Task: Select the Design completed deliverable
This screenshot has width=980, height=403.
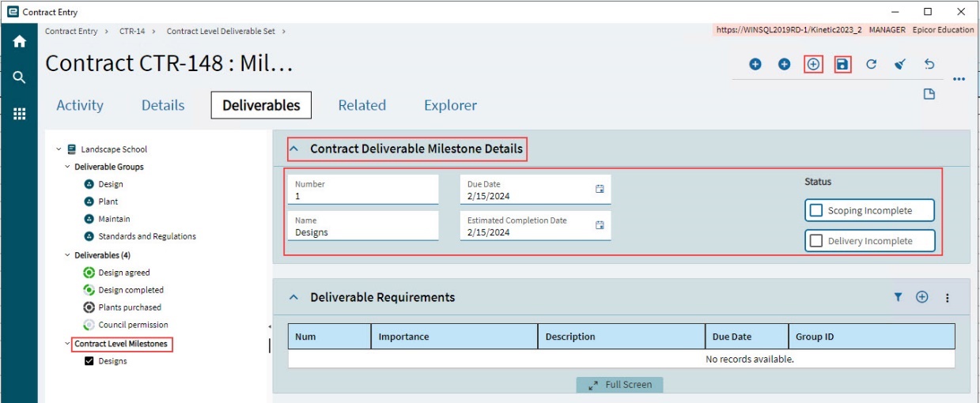Action: [131, 290]
